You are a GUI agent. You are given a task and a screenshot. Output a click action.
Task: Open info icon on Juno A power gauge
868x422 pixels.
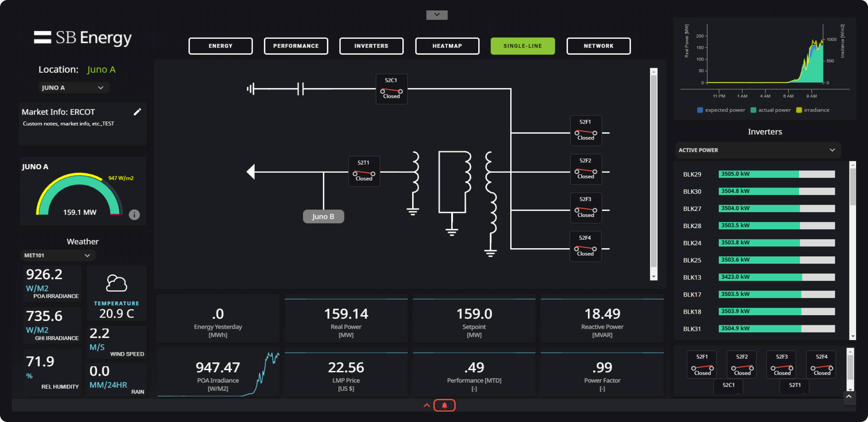pos(134,215)
